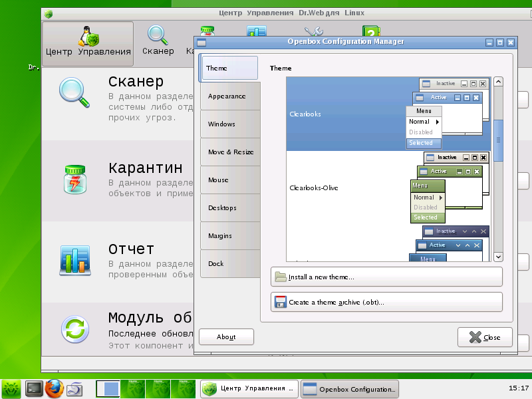Switch to the Appearance tab

tap(229, 96)
